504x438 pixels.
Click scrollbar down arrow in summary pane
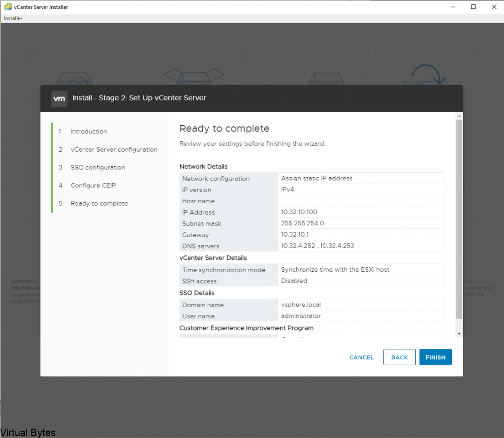tap(459, 334)
